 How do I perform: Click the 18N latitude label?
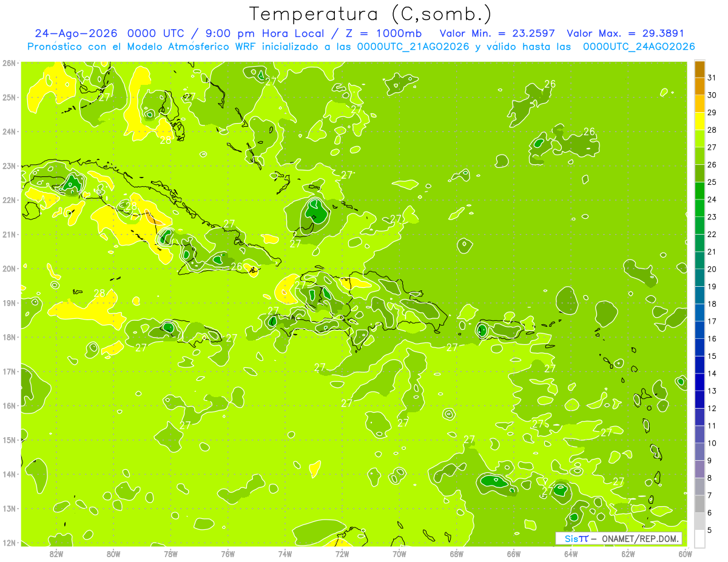pos(9,337)
